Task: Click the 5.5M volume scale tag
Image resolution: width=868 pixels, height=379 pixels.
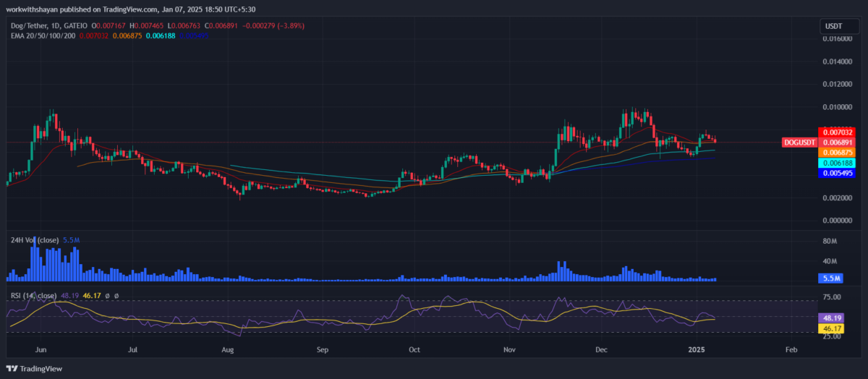Action: [x=828, y=278]
